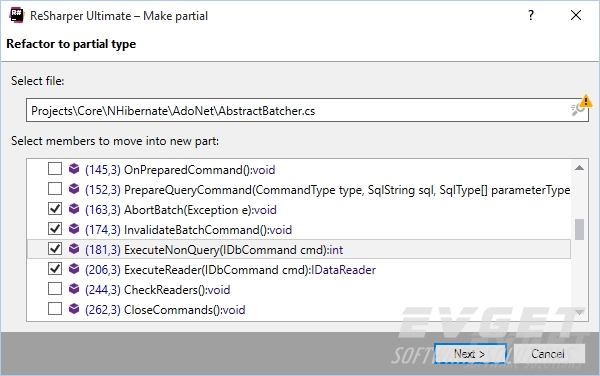The height and width of the screenshot is (376, 600).
Task: Click method icon beside CheckReaders
Action: (74, 288)
